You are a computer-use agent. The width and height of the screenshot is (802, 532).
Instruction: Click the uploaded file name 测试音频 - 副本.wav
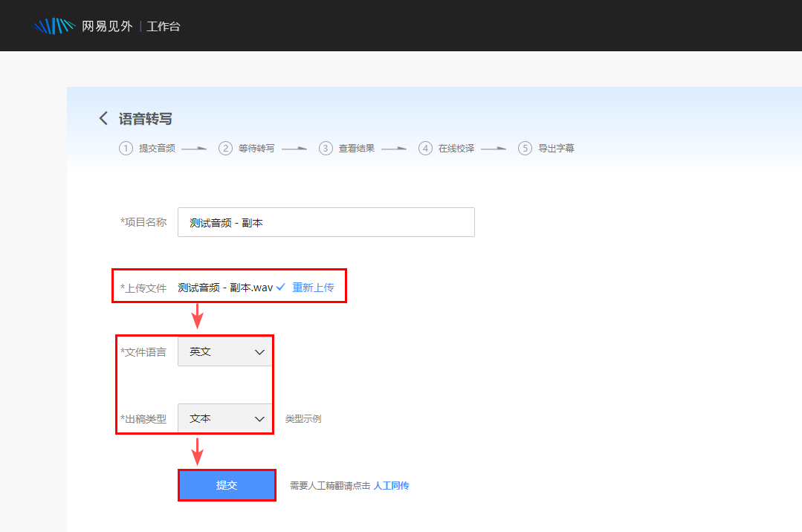coord(224,286)
